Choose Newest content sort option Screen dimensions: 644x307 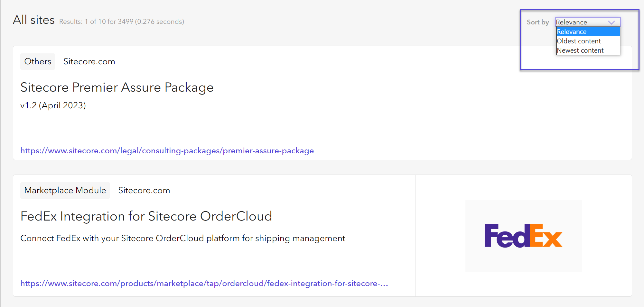(x=588, y=50)
